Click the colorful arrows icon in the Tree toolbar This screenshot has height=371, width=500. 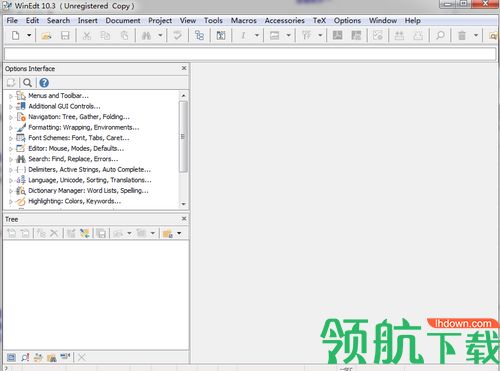pyautogui.click(x=85, y=233)
